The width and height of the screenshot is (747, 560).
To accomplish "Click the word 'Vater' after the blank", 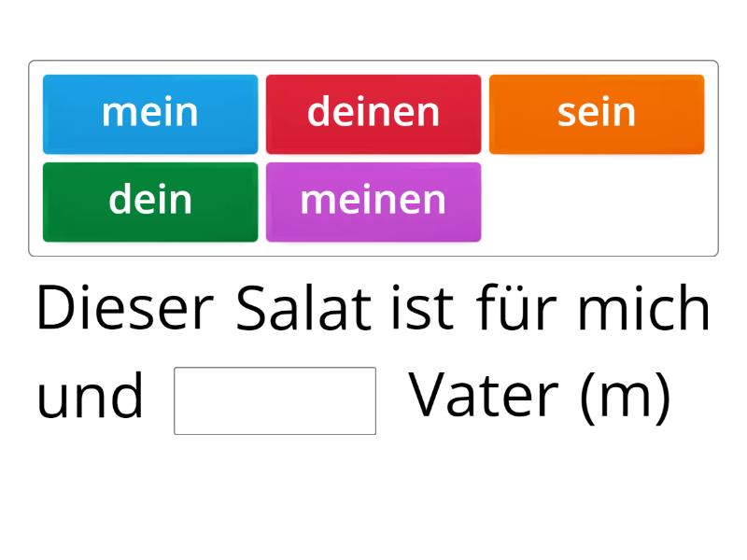I will click(x=485, y=398).
